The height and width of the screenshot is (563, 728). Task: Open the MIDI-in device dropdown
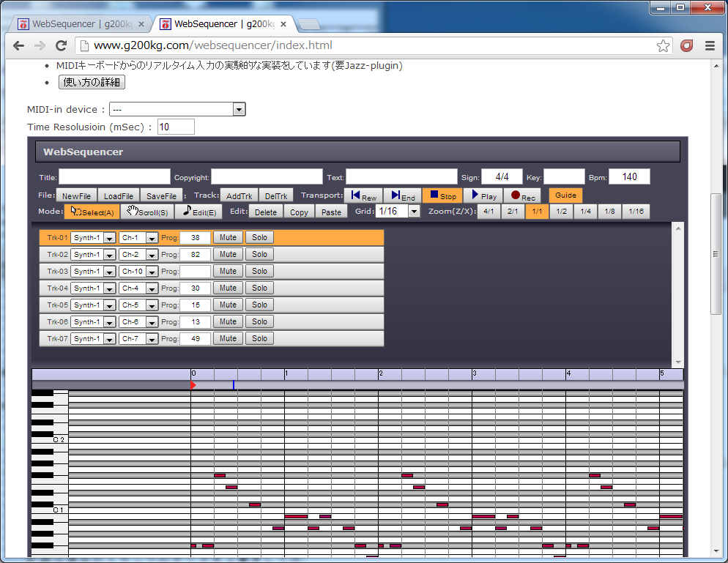pyautogui.click(x=177, y=110)
